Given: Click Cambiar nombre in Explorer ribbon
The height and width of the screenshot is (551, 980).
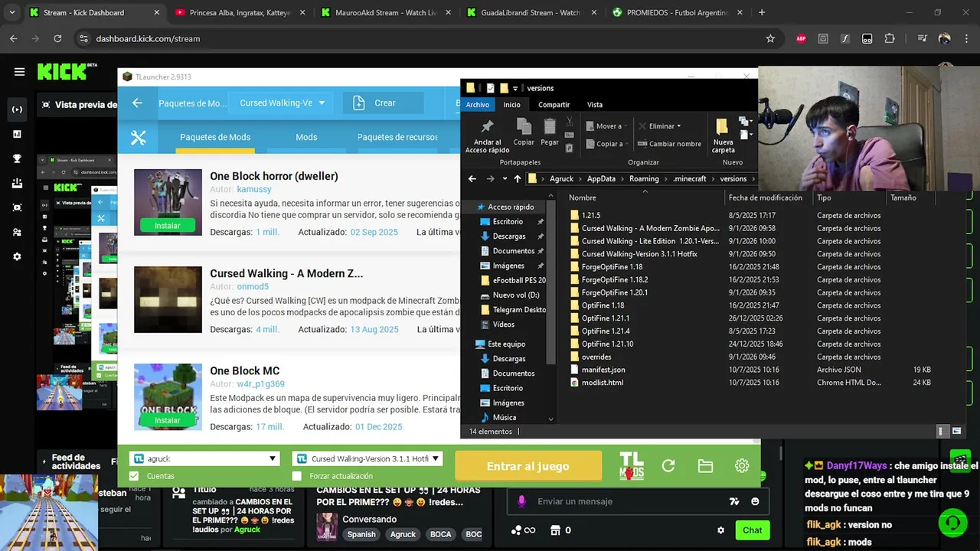Looking at the screenshot, I should [x=668, y=144].
